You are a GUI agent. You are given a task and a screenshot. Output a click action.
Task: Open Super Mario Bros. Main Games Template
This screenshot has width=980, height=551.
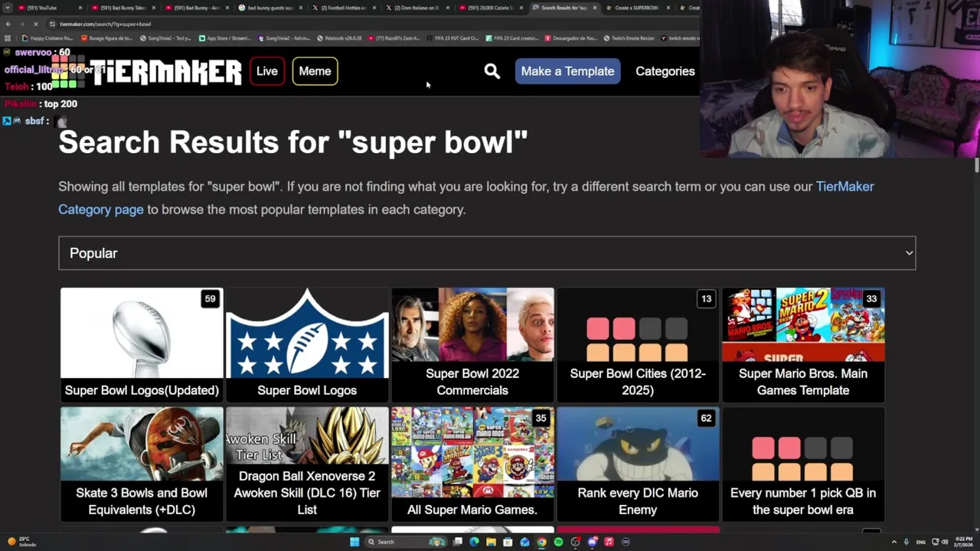803,345
